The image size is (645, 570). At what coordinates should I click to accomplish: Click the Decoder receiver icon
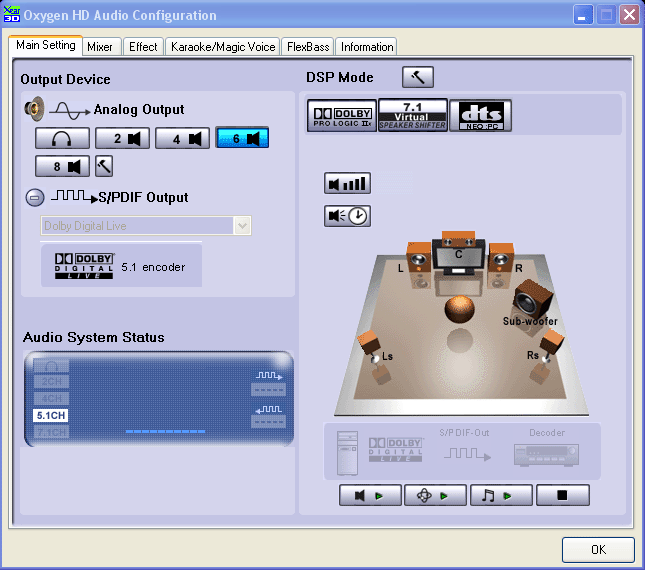click(546, 455)
